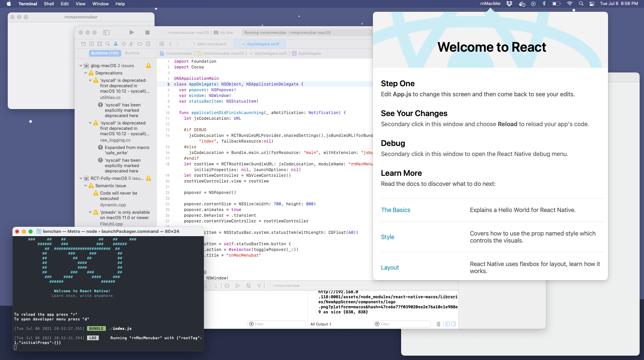
Task: Open the Report navigator list icon
Action: [148, 44]
